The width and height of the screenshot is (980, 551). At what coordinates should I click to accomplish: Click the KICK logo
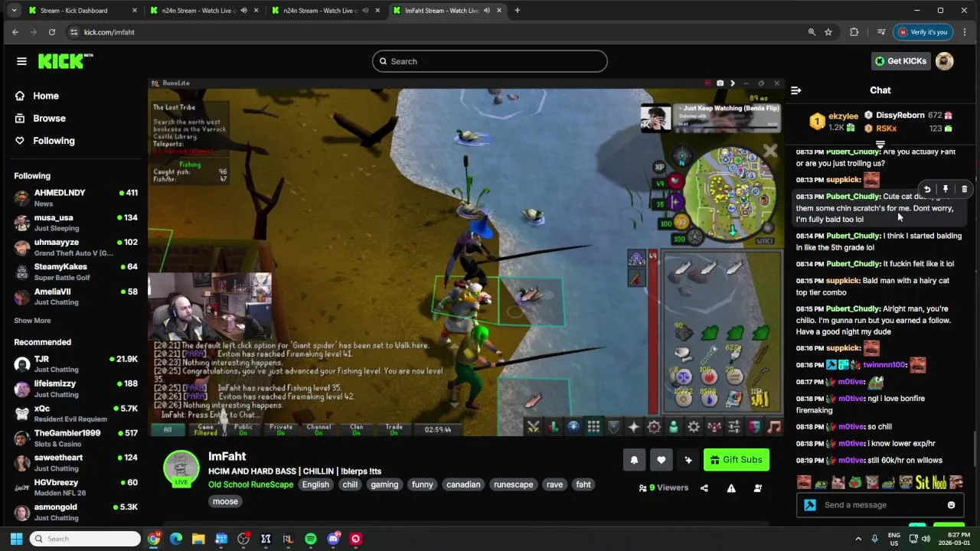click(64, 61)
